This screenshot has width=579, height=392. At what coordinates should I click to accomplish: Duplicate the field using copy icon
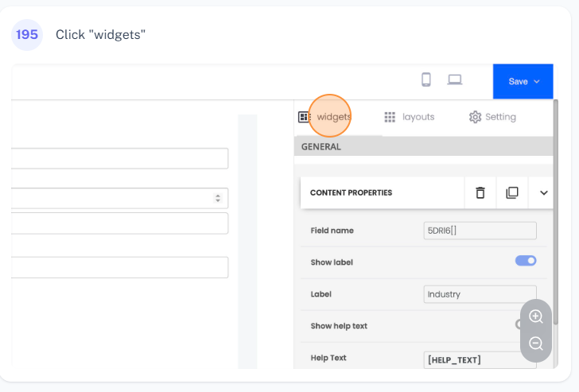[512, 192]
